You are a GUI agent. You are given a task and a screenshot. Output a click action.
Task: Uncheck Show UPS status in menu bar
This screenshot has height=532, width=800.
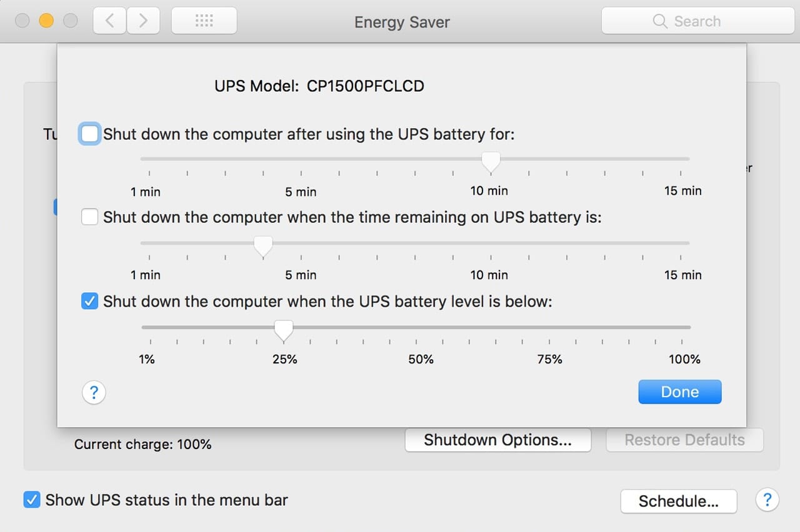[32, 500]
